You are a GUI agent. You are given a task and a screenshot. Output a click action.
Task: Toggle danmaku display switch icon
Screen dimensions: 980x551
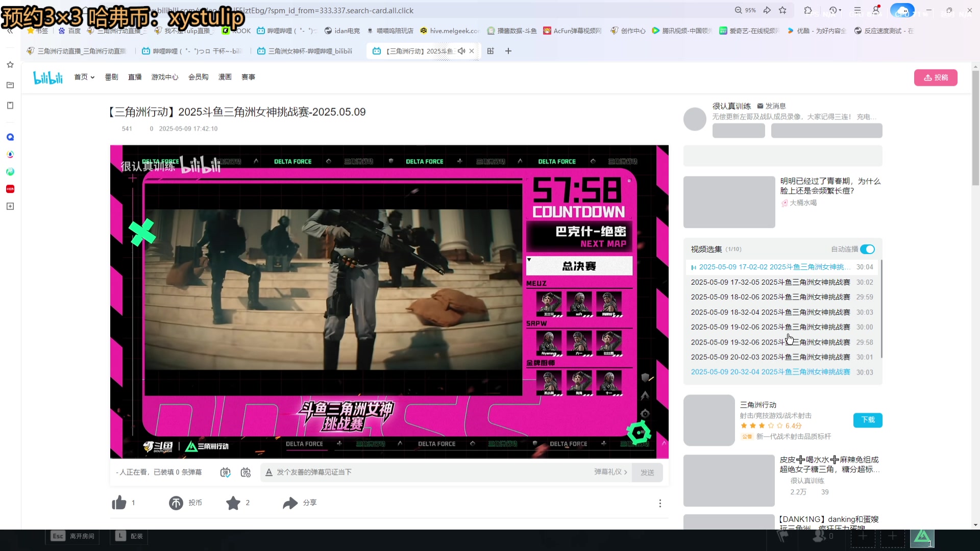coord(225,472)
